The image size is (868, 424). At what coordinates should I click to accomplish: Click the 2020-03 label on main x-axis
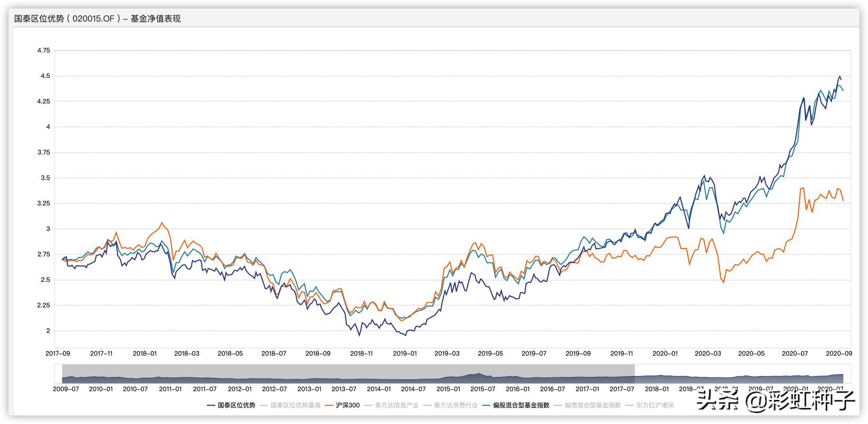click(707, 354)
